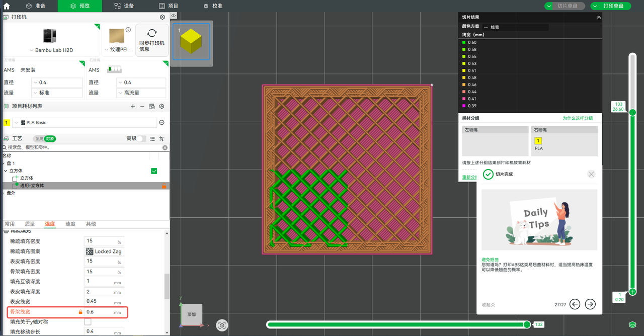
Task: Open the 校准 tab
Action: click(213, 6)
